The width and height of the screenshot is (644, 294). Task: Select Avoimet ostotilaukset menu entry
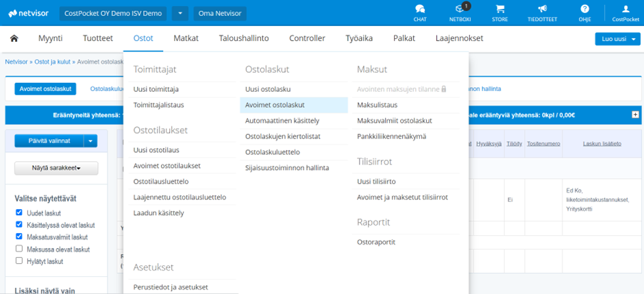(166, 166)
